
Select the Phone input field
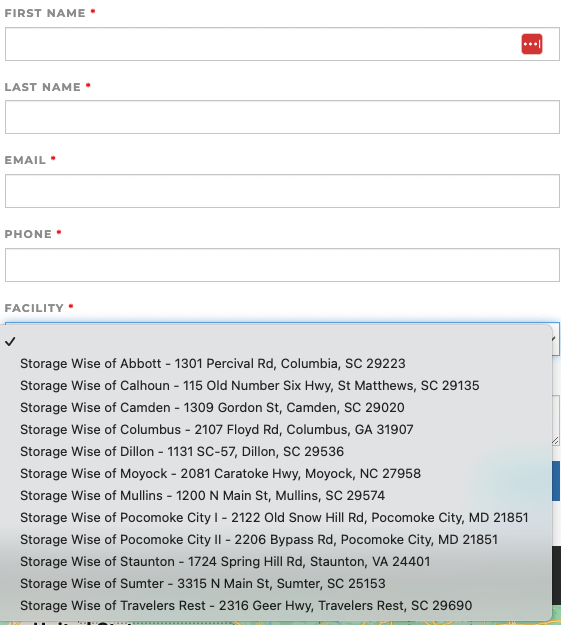click(x=282, y=265)
